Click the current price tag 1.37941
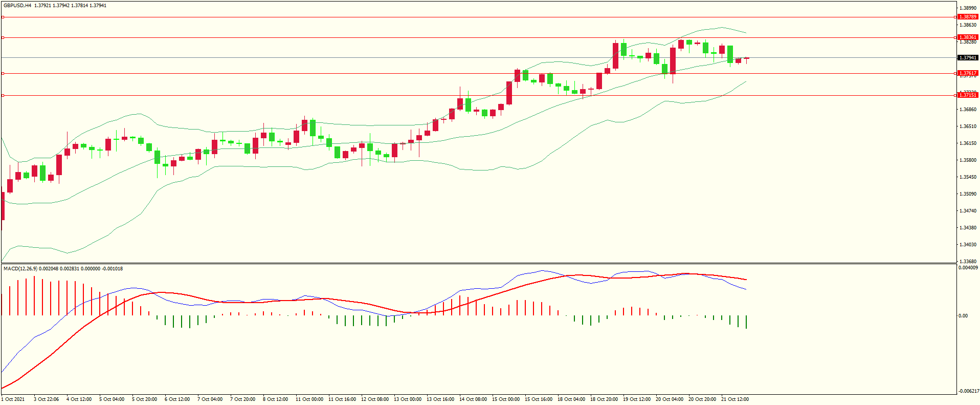Viewport: 980px width, 405px height. [967, 58]
